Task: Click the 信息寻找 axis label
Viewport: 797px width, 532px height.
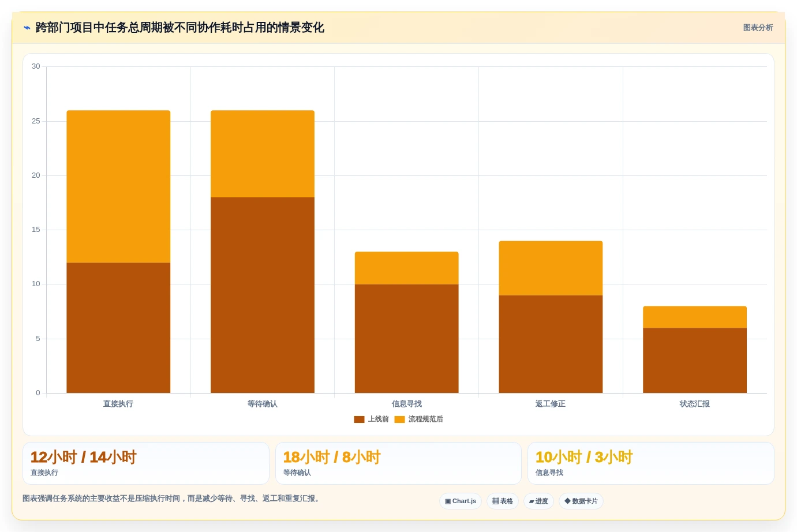Action: (407, 404)
